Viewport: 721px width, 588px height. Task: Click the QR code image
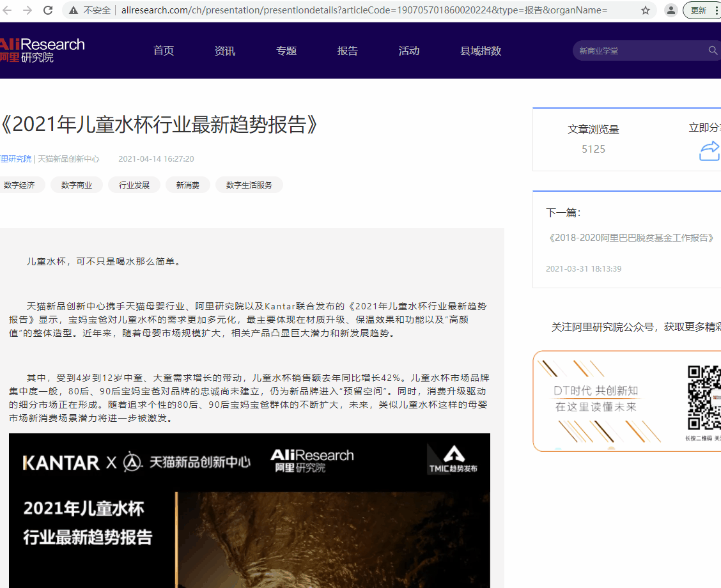pyautogui.click(x=704, y=397)
